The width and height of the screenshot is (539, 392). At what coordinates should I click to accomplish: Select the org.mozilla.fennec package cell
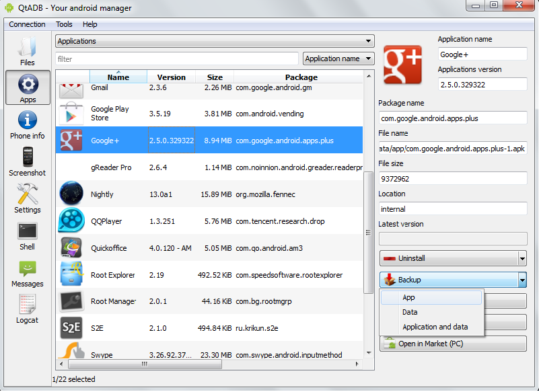[265, 194]
